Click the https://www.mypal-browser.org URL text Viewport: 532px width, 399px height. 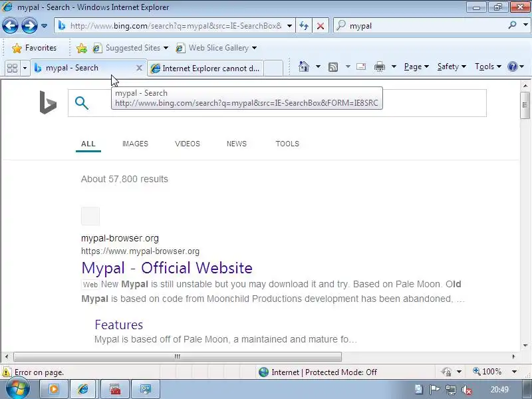click(140, 251)
